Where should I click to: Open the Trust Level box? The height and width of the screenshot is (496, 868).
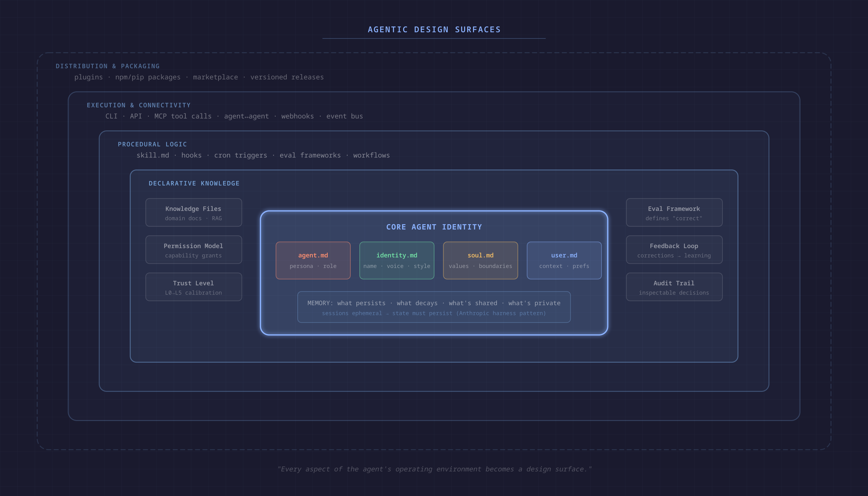pyautogui.click(x=194, y=287)
